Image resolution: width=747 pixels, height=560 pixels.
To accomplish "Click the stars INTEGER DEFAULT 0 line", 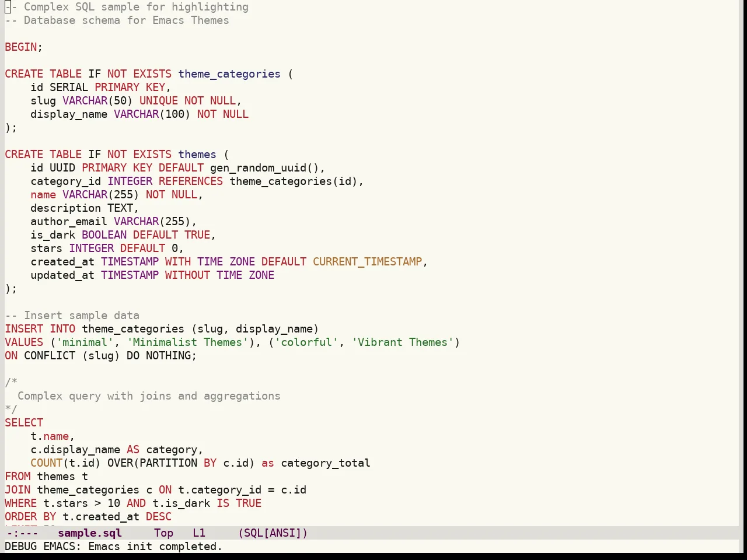I will [x=107, y=249].
